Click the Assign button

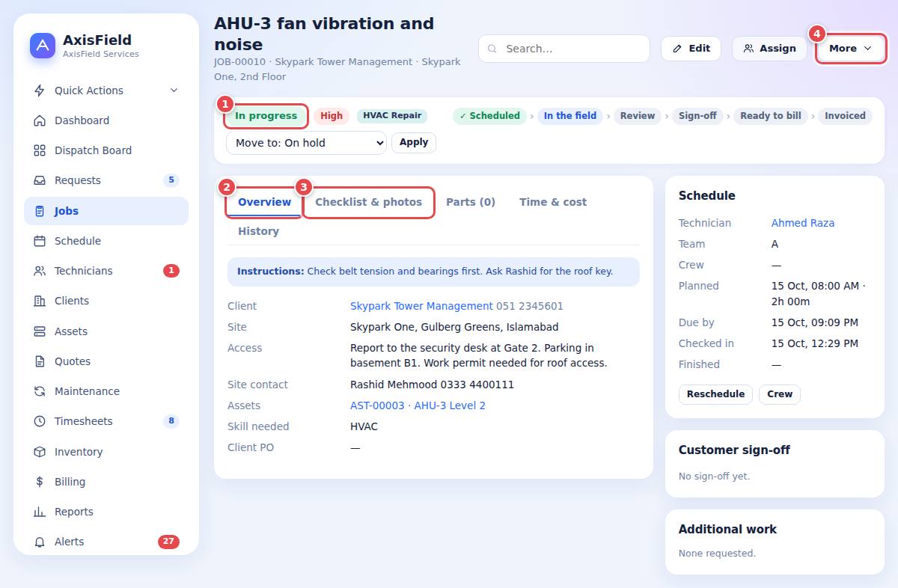769,49
